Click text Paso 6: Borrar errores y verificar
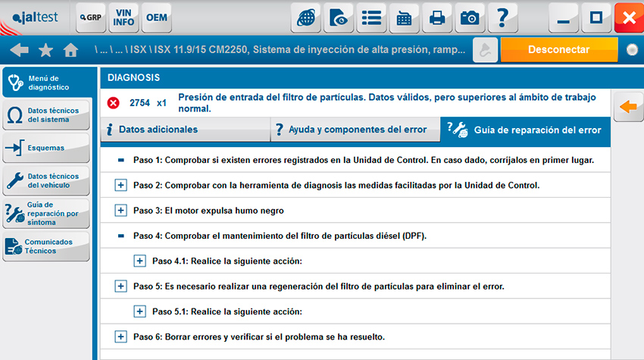The image size is (644, 360). point(259,337)
